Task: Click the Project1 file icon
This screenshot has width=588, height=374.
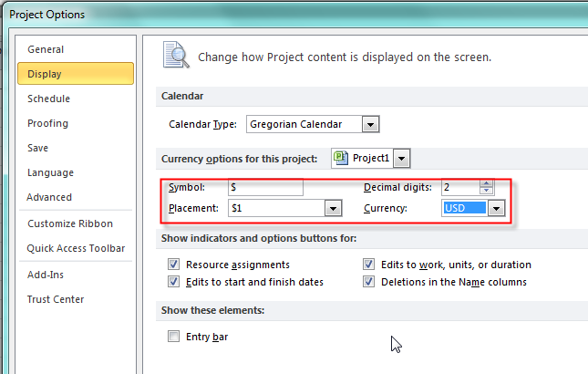Action: click(342, 158)
